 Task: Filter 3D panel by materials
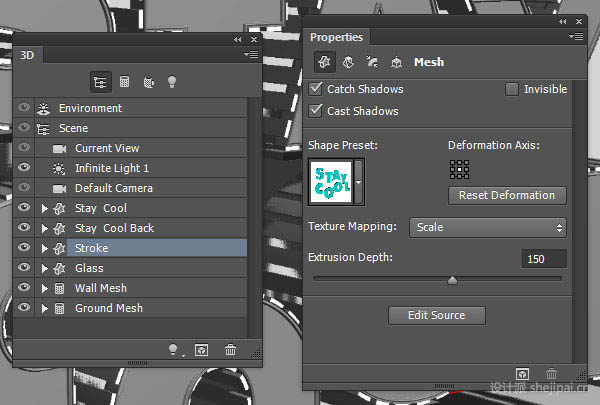[x=148, y=82]
